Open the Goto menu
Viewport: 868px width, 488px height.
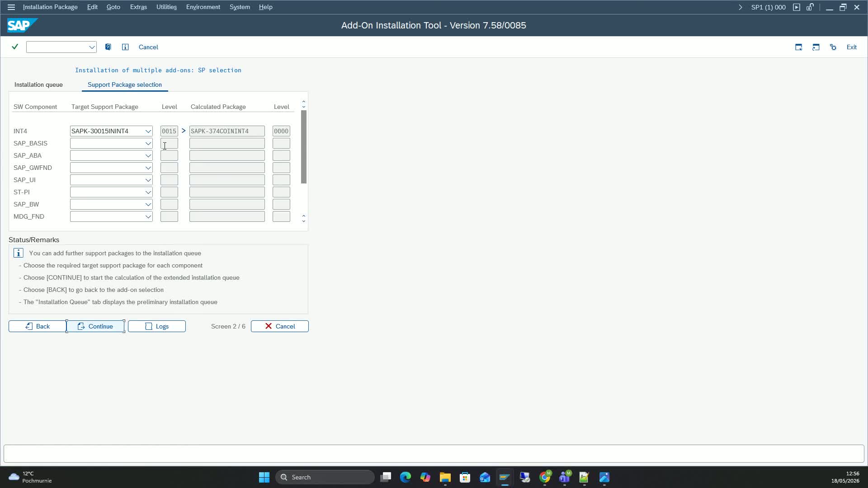click(113, 7)
